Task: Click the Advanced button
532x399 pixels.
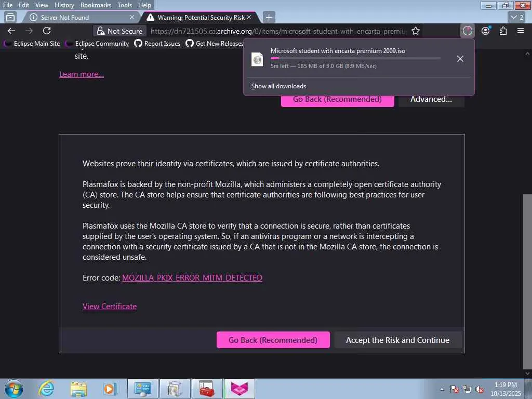Action: [x=431, y=101]
